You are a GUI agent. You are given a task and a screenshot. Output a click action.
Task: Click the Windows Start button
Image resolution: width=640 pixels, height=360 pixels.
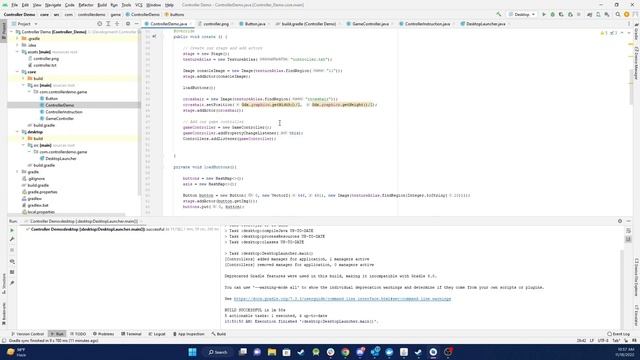(192, 352)
